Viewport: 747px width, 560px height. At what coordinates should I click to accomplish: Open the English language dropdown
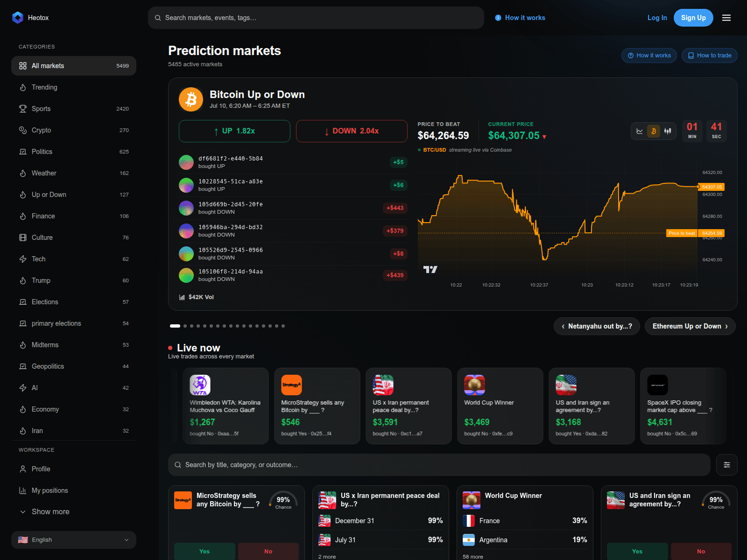click(74, 540)
